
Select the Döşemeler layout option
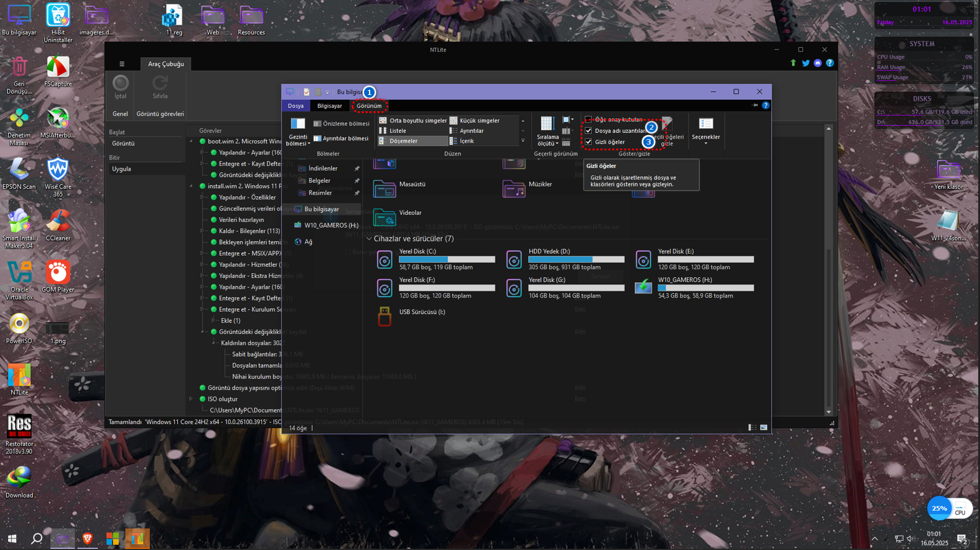(x=413, y=141)
